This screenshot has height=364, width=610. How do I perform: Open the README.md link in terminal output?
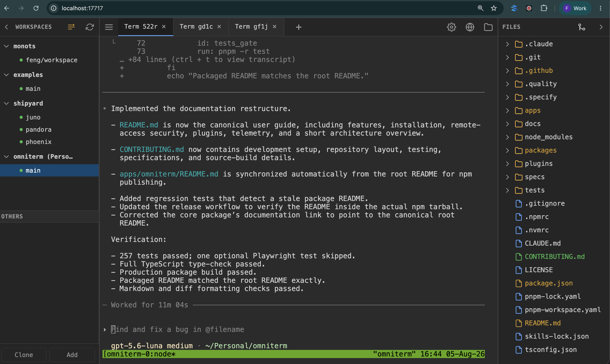pyautogui.click(x=139, y=125)
